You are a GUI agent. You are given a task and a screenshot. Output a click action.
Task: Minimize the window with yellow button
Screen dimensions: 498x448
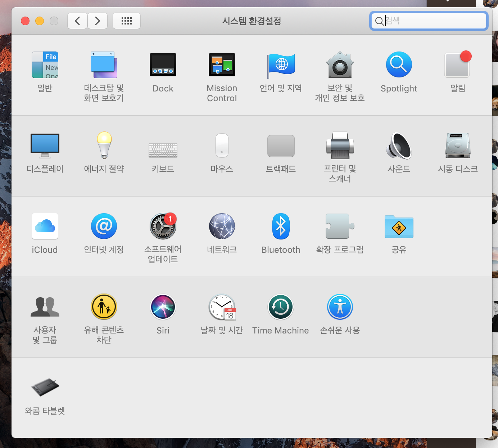click(40, 21)
